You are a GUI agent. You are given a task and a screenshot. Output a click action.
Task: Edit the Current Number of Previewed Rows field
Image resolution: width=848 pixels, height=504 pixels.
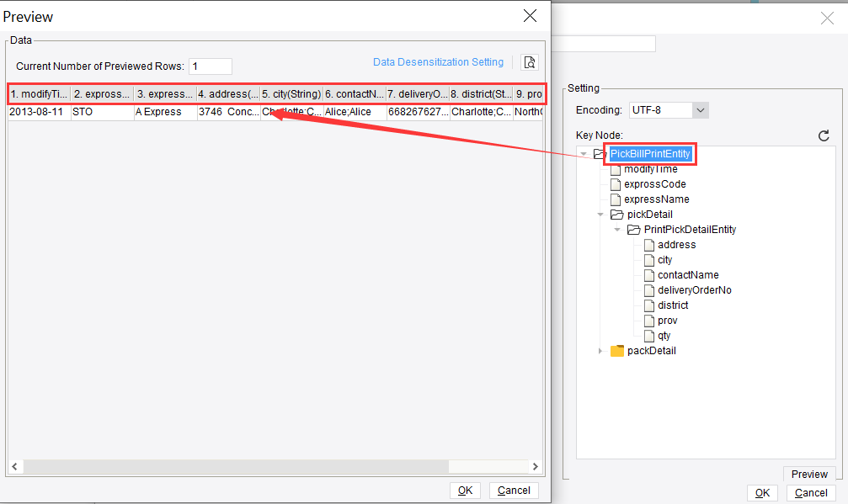(210, 66)
